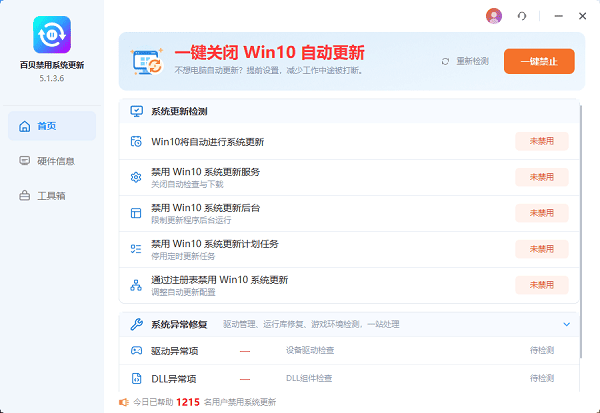Toggle 未禁用 for 通过注册表禁用 Win10 系统更新

click(x=542, y=285)
